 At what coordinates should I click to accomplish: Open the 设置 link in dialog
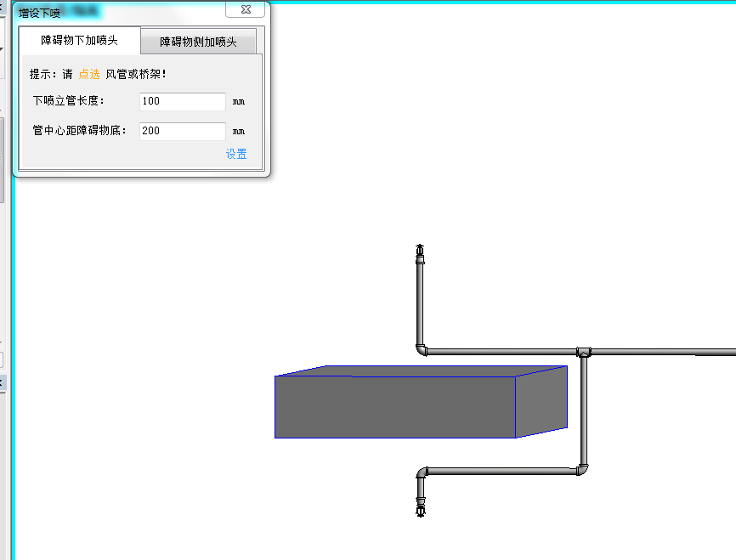[236, 154]
